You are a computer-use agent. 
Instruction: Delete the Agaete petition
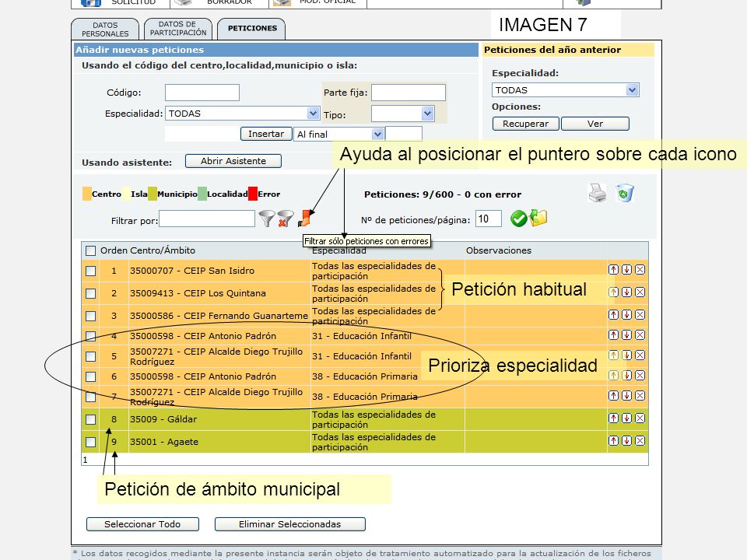(640, 440)
